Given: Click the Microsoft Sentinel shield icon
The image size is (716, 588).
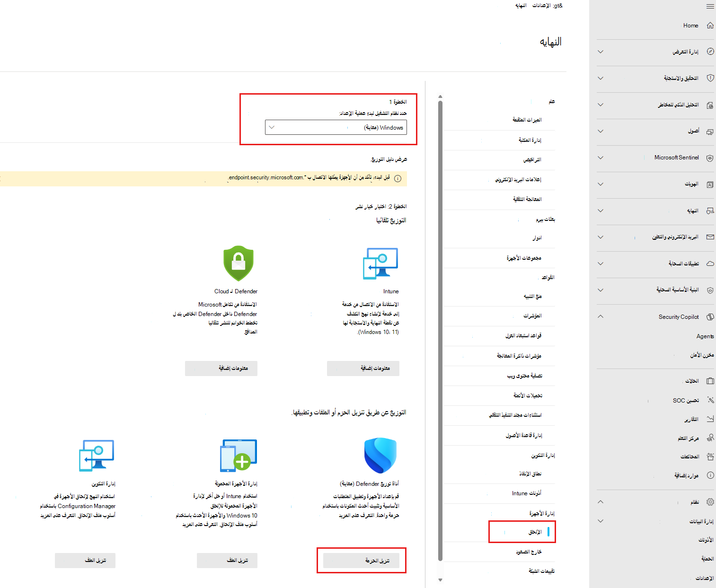Looking at the screenshot, I should tap(710, 158).
